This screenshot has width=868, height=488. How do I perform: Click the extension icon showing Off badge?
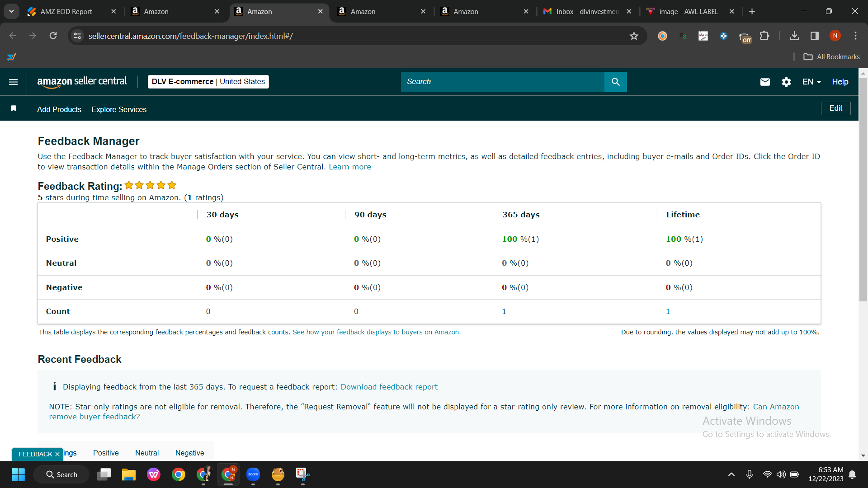coord(745,37)
